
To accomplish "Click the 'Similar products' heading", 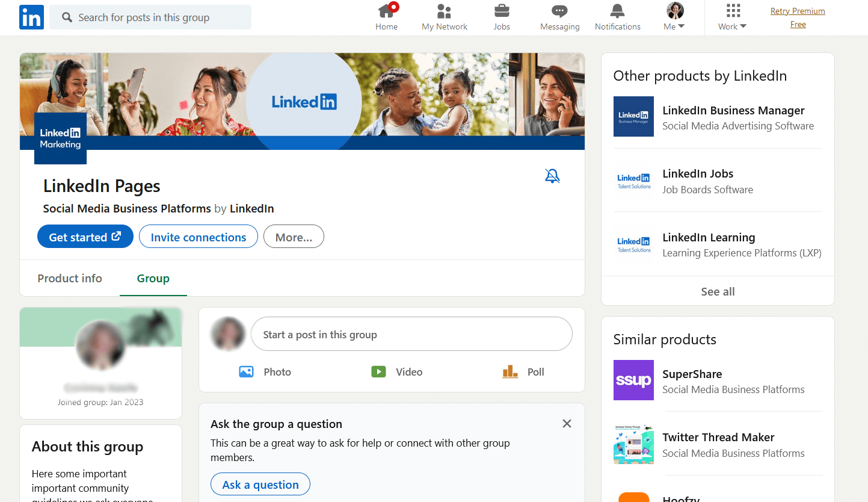I will pos(665,339).
